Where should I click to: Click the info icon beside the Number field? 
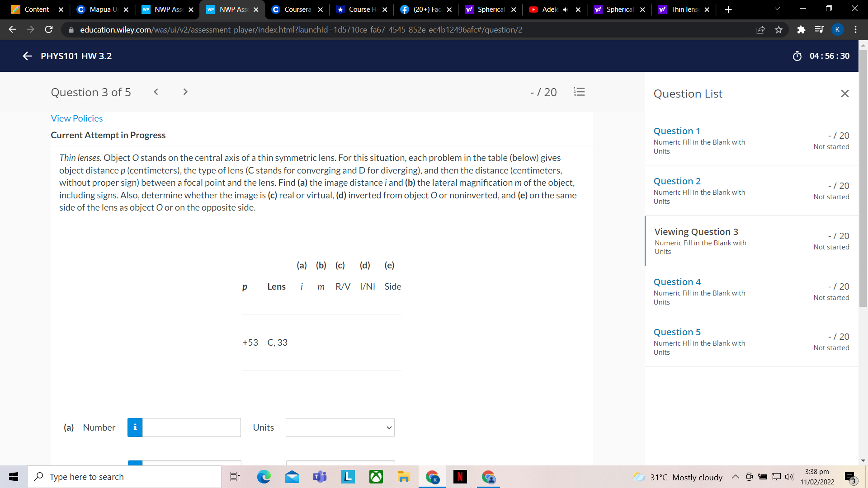(x=135, y=427)
